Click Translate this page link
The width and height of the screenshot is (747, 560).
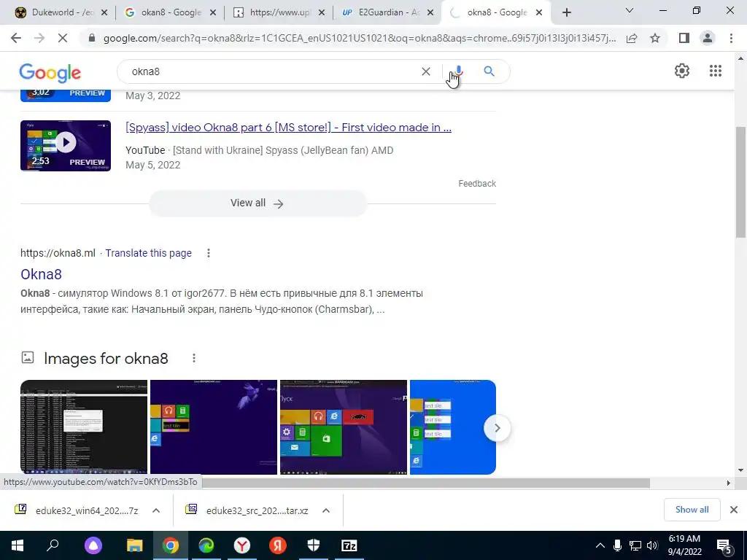(149, 253)
